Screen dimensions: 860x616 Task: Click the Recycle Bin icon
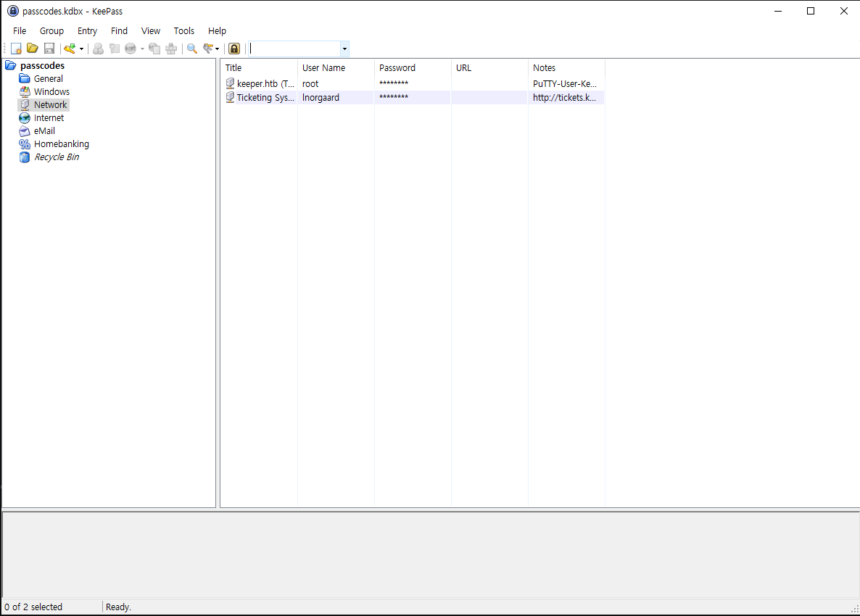coord(25,157)
